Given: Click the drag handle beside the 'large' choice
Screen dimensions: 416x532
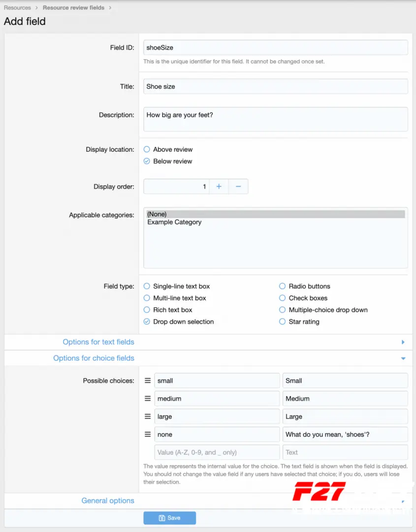Looking at the screenshot, I should [x=148, y=416].
